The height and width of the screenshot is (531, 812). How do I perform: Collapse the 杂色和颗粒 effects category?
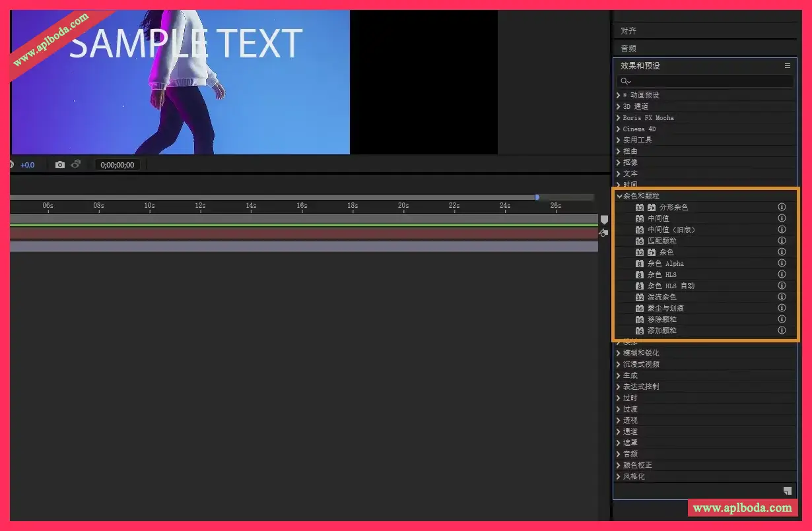[619, 196]
